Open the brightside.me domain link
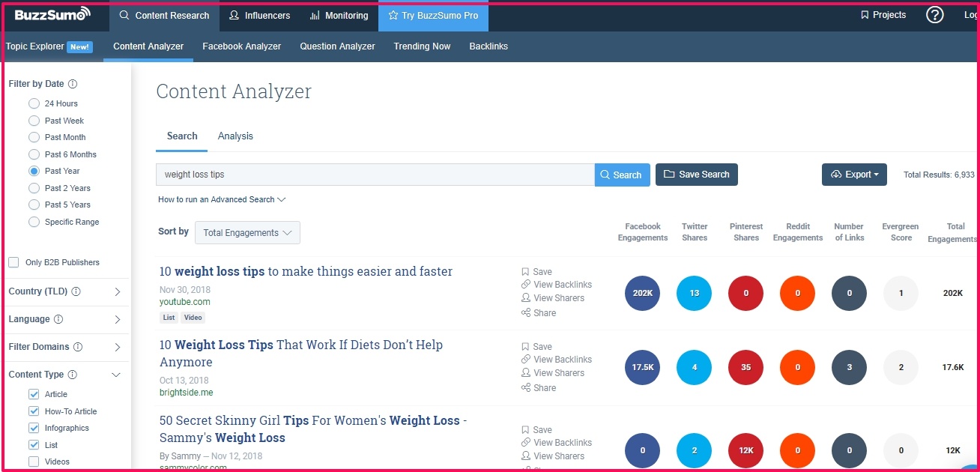980x472 pixels. 187,392
